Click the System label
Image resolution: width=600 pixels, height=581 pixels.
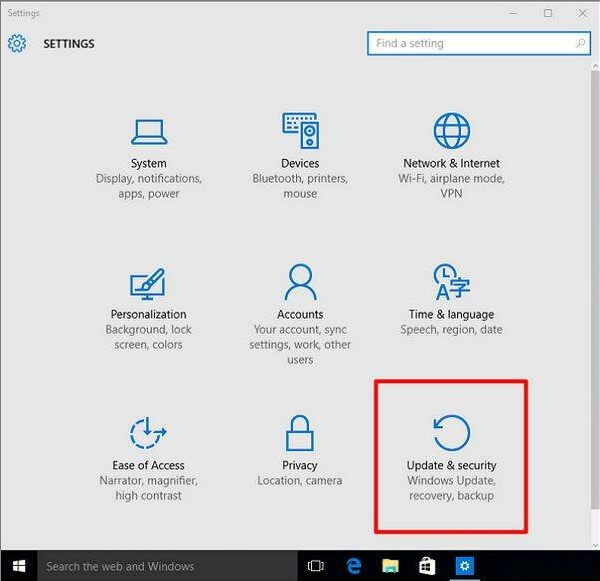coord(148,163)
